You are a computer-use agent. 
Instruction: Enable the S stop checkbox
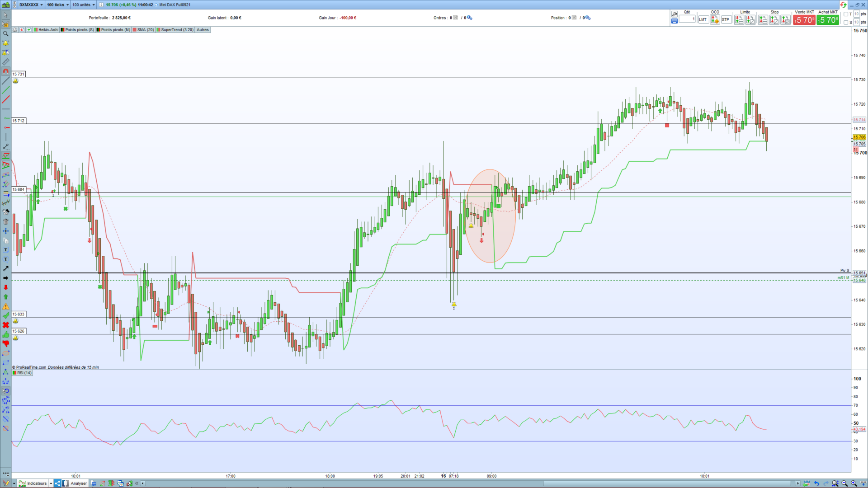point(846,22)
